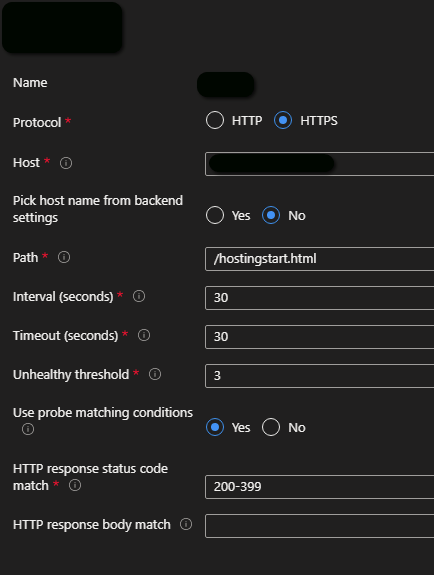This screenshot has height=575, width=434.
Task: Open the HTTP response body match info icon
Action: [x=186, y=524]
